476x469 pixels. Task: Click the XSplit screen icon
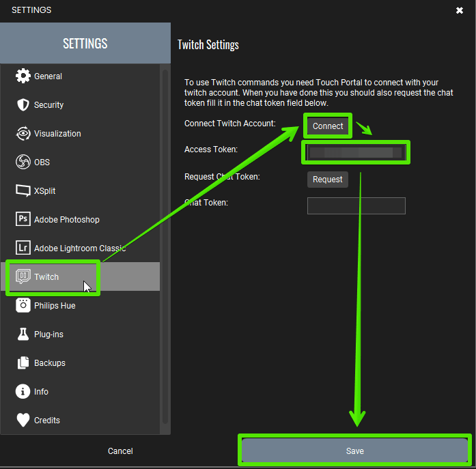pos(23,190)
